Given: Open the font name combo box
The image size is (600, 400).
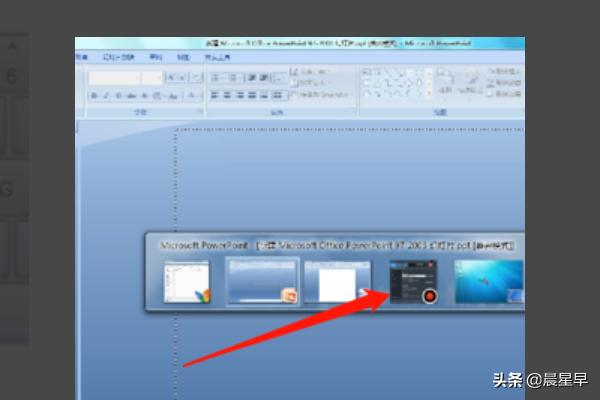Looking at the screenshot, I should [114, 77].
